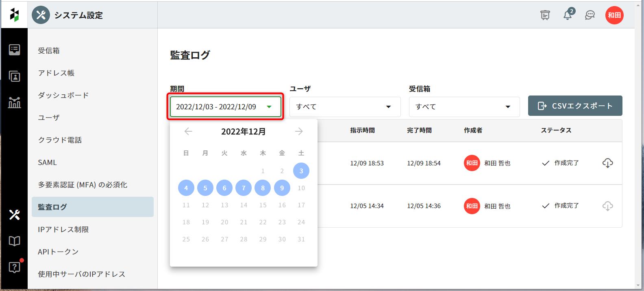
Task: Open the notifications bell icon
Action: [x=568, y=15]
